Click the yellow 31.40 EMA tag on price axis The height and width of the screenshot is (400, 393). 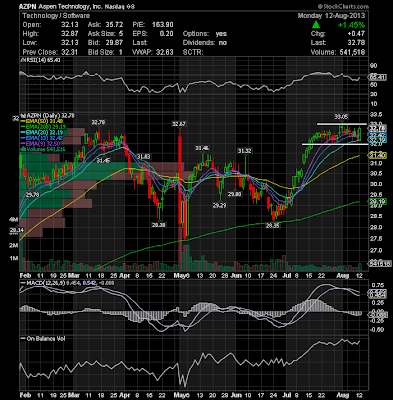(x=378, y=155)
